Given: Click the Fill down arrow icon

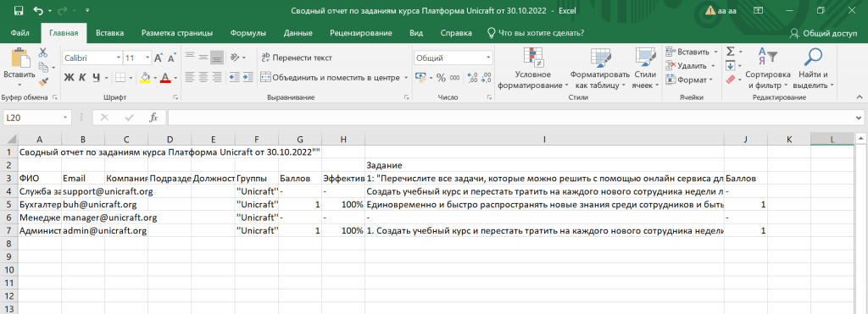Looking at the screenshot, I should point(730,66).
